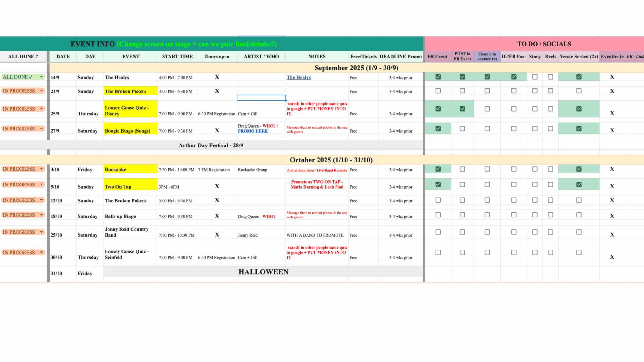The image size is (644, 362).
Task: Select the Eventbrite column header cell
Action: pyautogui.click(x=612, y=57)
